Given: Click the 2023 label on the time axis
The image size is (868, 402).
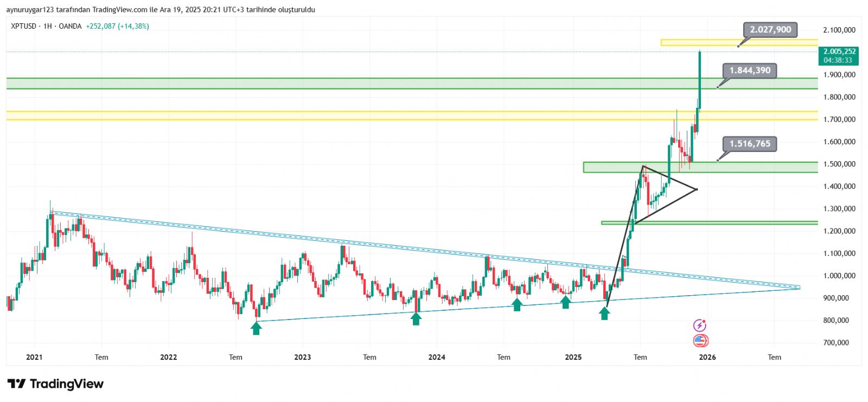Looking at the screenshot, I should pos(302,357).
